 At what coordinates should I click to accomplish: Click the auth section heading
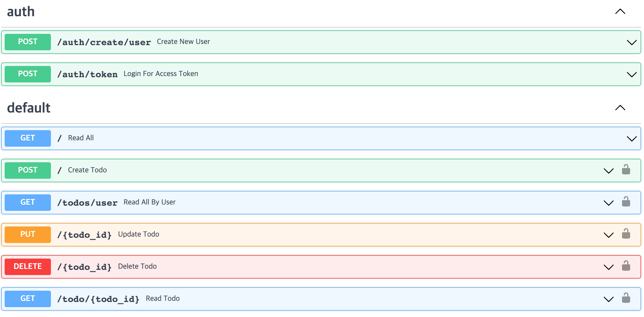(x=21, y=12)
